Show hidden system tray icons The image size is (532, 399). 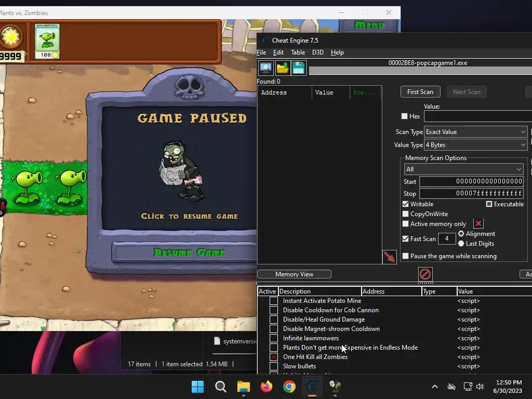coord(435,387)
